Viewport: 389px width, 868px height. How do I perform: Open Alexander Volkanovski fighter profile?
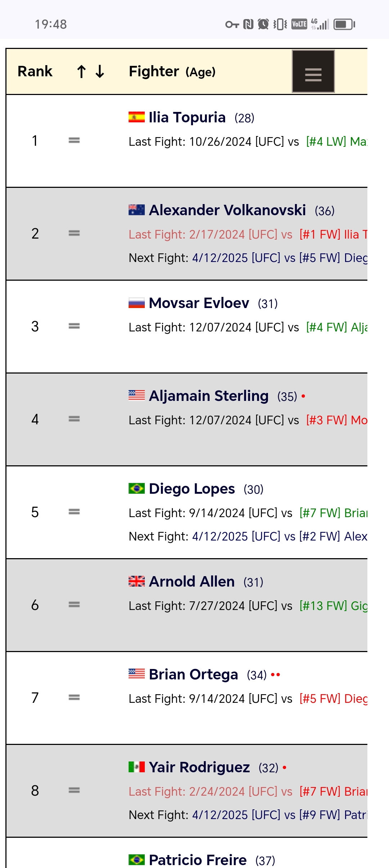tap(227, 210)
